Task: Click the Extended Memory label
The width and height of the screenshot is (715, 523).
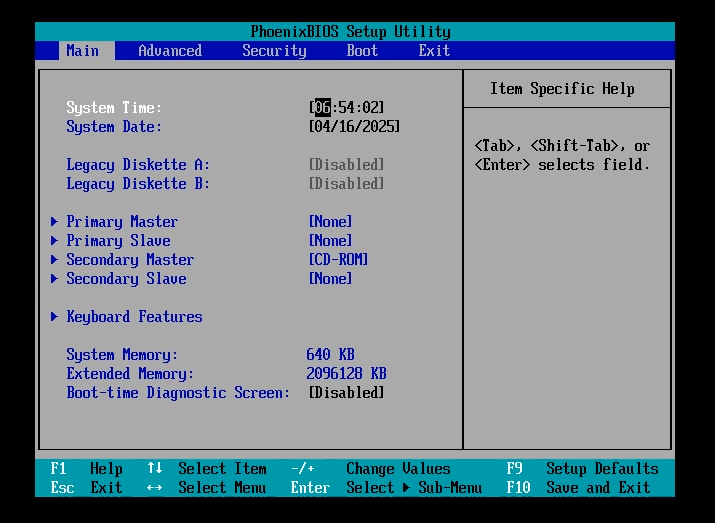Action: tap(130, 374)
